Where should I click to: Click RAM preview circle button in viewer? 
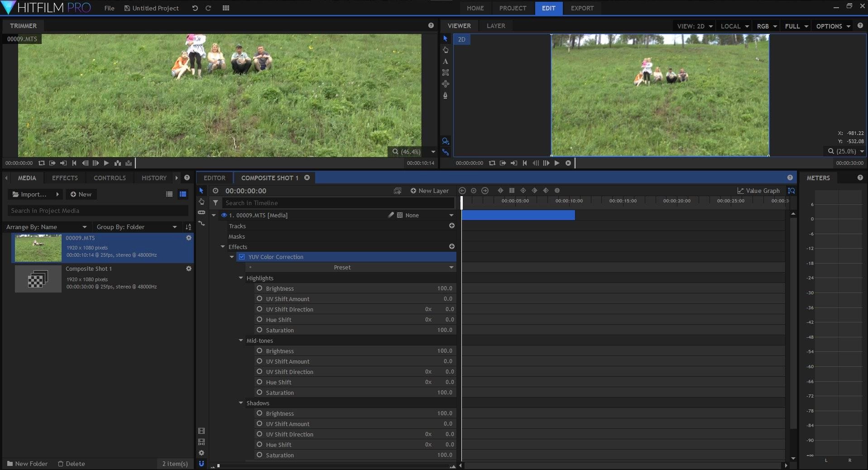pyautogui.click(x=568, y=163)
